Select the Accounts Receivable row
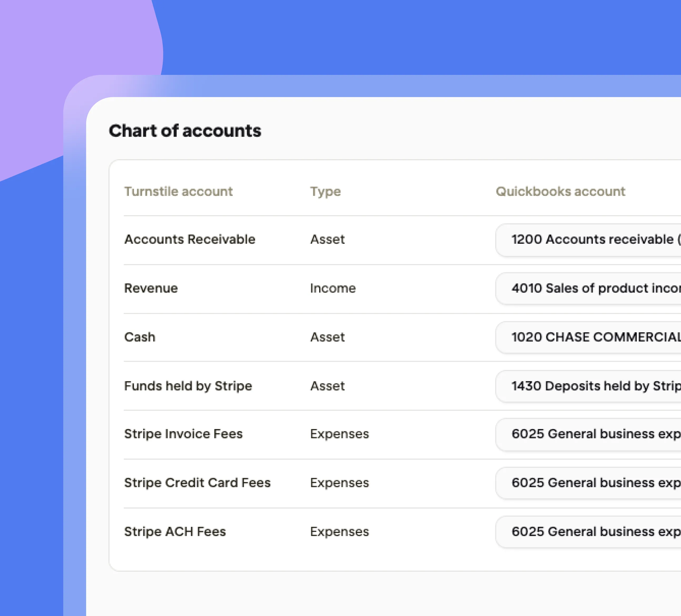681x616 pixels. click(x=190, y=240)
